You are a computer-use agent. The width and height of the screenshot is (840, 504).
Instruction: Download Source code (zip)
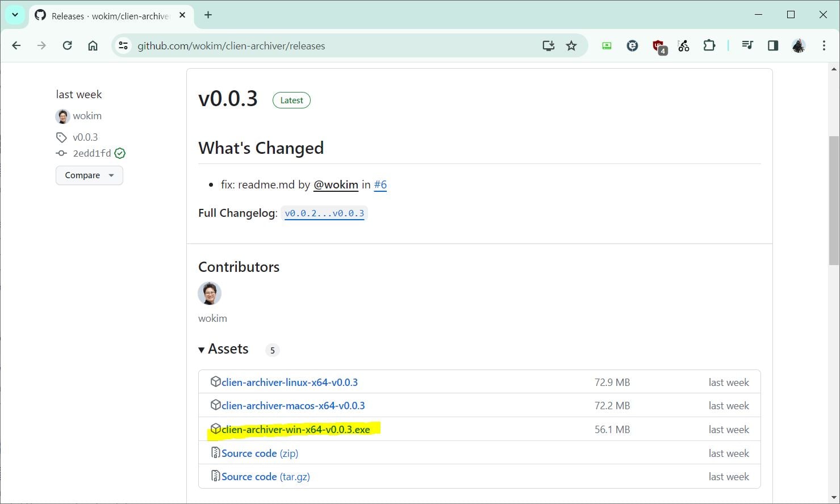[x=260, y=453]
